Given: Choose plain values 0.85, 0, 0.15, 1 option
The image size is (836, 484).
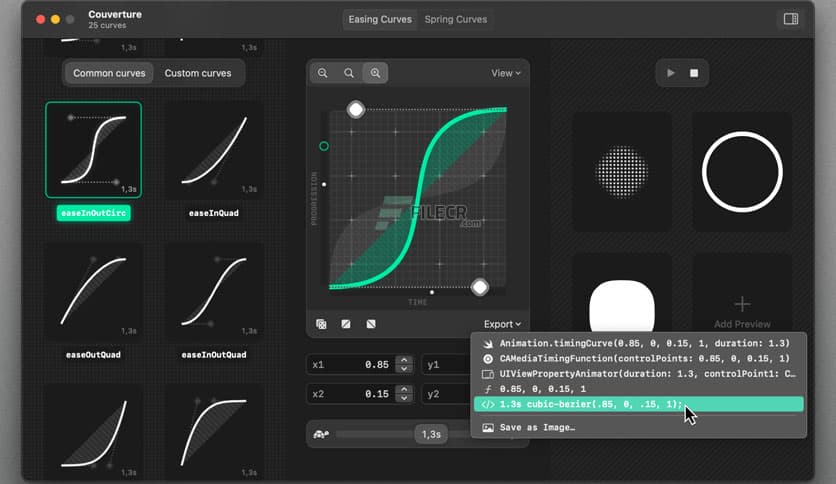Looking at the screenshot, I should click(x=638, y=389).
